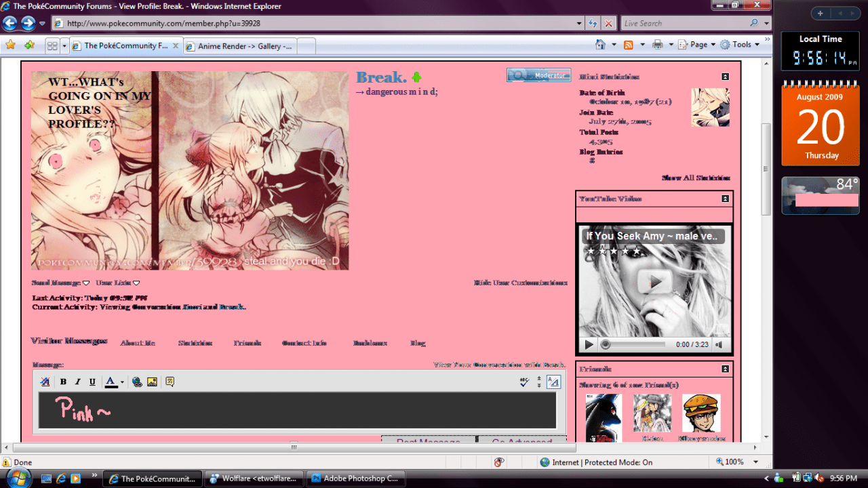The width and height of the screenshot is (868, 488).
Task: Refresh the page using the refresh icon
Action: (x=593, y=23)
